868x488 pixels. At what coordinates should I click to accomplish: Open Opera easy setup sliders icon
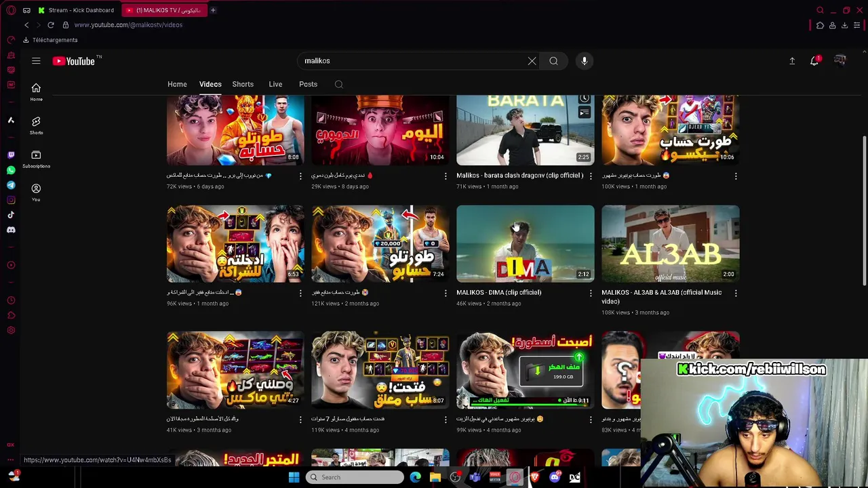point(856,25)
